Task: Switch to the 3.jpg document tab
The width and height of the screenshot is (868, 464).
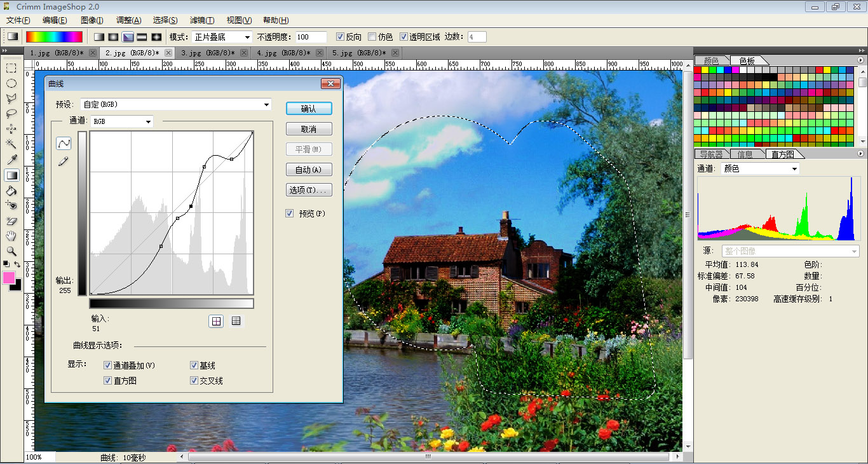Action: [207, 53]
